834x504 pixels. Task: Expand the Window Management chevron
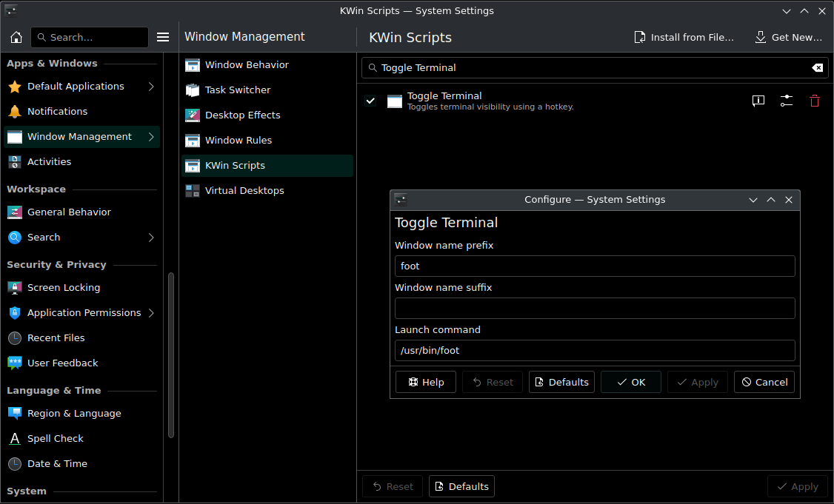(x=151, y=137)
